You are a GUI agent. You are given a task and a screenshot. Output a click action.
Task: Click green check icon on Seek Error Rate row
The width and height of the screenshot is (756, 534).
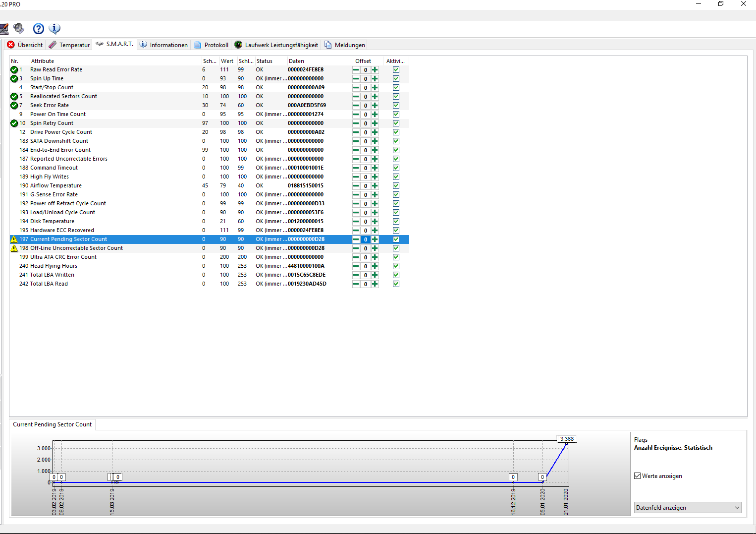14,105
